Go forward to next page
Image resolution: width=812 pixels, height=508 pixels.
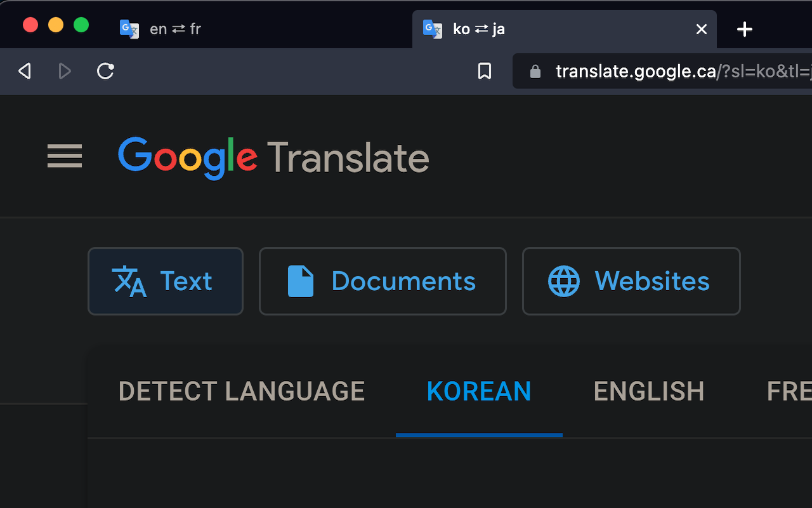[x=65, y=71]
